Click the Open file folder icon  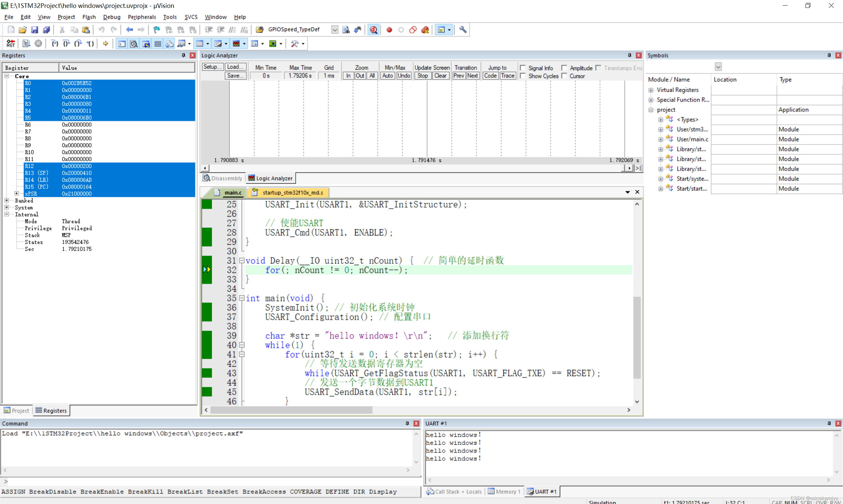tap(23, 30)
